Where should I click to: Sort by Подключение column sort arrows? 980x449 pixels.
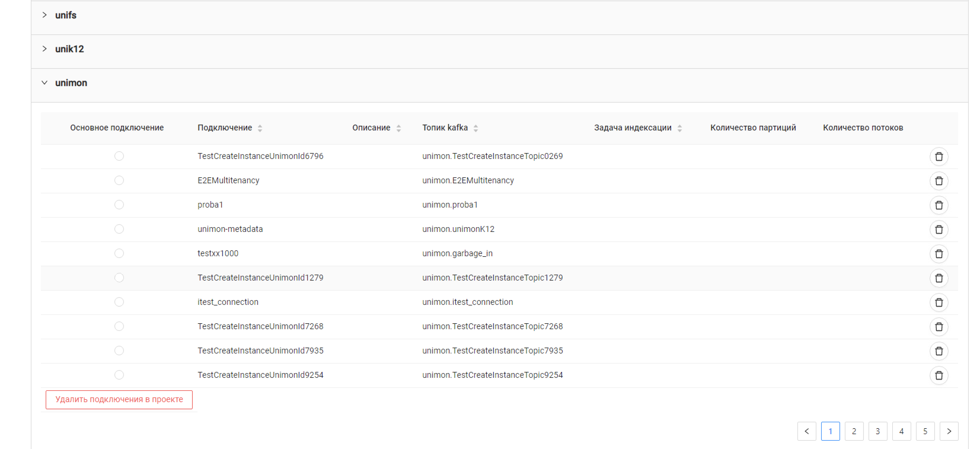[x=260, y=128]
